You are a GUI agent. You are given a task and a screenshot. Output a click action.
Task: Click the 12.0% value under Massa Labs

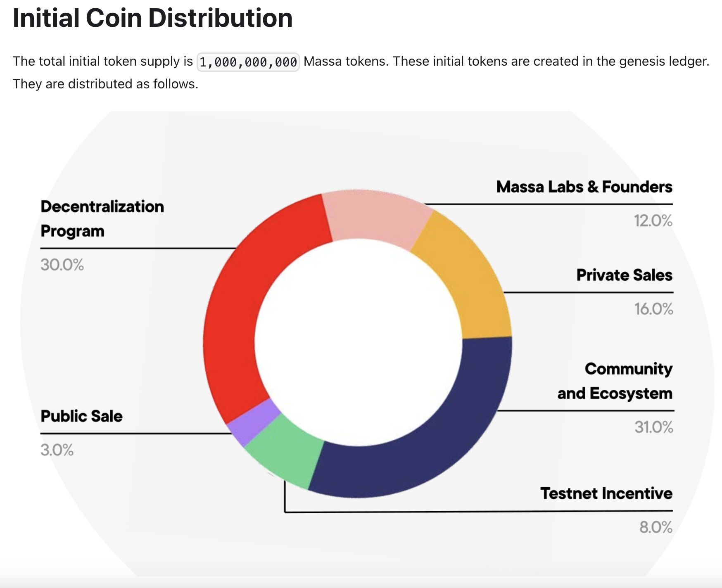pos(653,221)
